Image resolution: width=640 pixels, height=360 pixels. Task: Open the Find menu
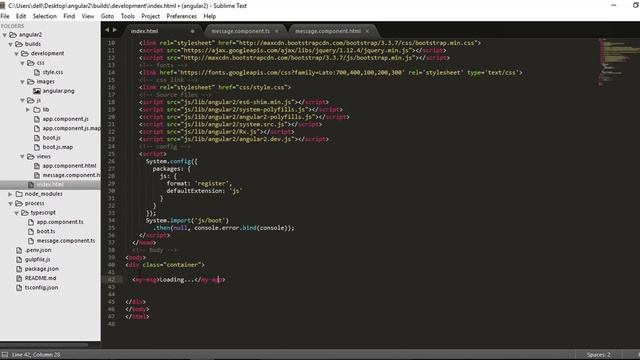(x=69, y=16)
